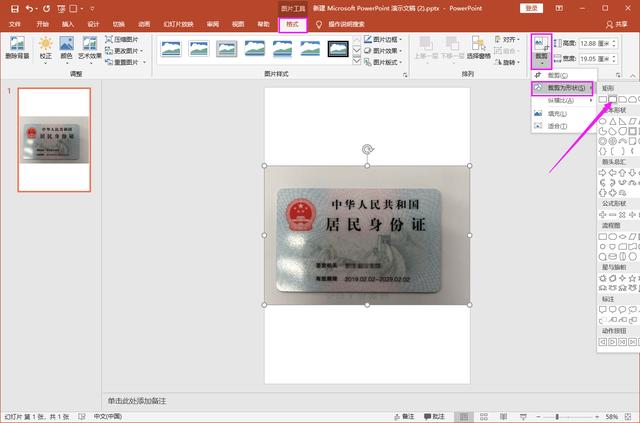Open the Picture Border (图片边框) dropdown
Image resolution: width=640 pixels, height=423 pixels.
383,39
